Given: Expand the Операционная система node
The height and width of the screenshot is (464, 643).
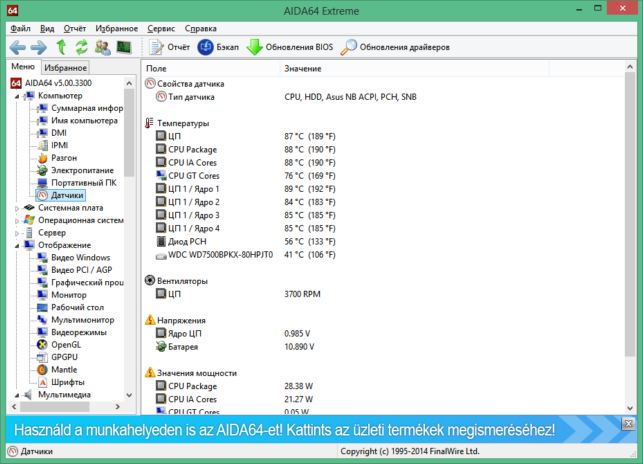Looking at the screenshot, I should (17, 221).
